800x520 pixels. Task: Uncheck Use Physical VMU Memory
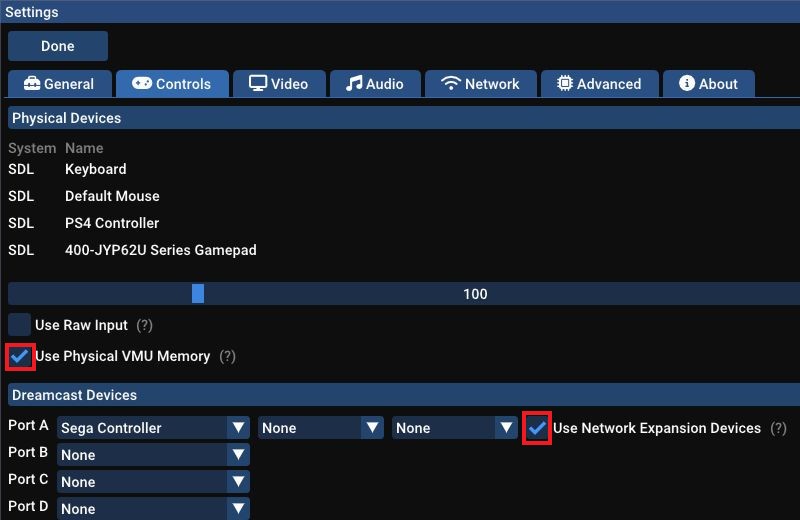19,356
